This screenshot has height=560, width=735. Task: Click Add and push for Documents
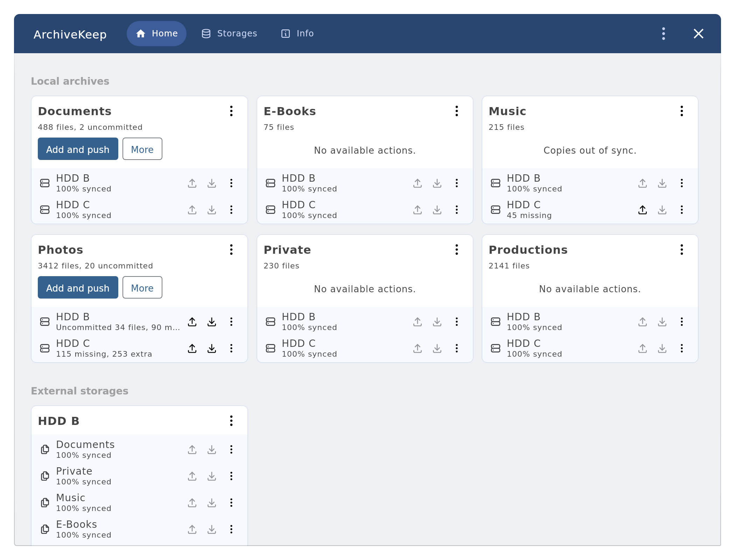(78, 149)
